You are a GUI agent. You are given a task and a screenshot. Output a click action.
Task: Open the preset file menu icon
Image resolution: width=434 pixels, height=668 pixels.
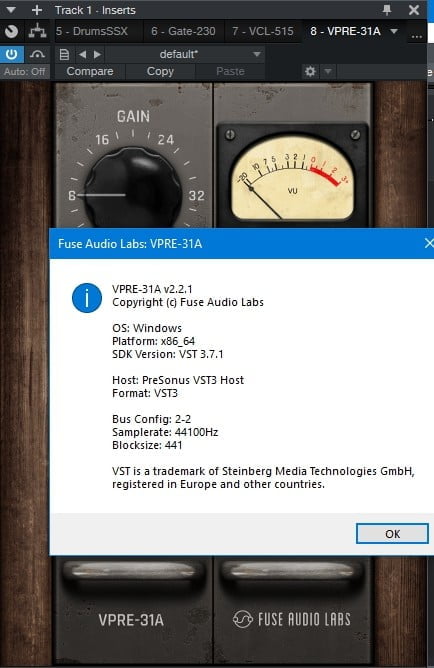tap(64, 55)
